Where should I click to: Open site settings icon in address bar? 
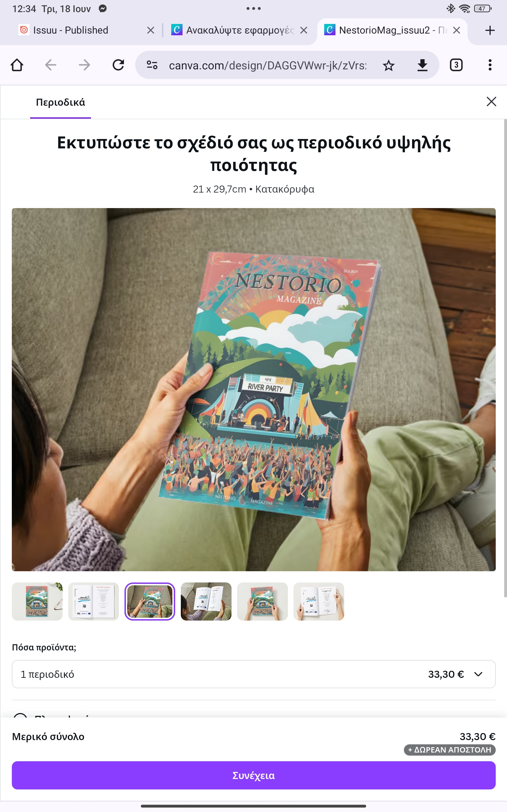click(152, 65)
